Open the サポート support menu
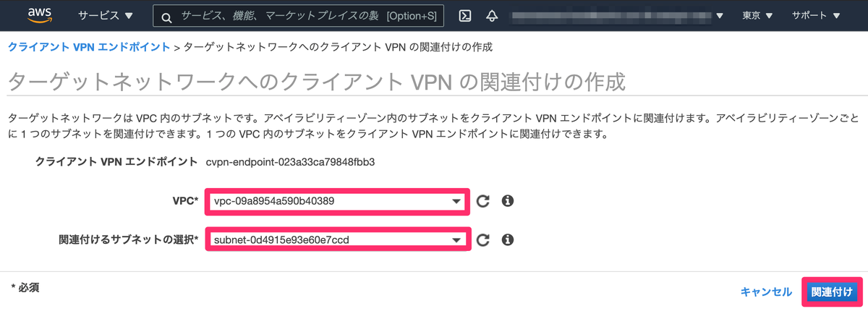The width and height of the screenshot is (868, 327). 816,16
